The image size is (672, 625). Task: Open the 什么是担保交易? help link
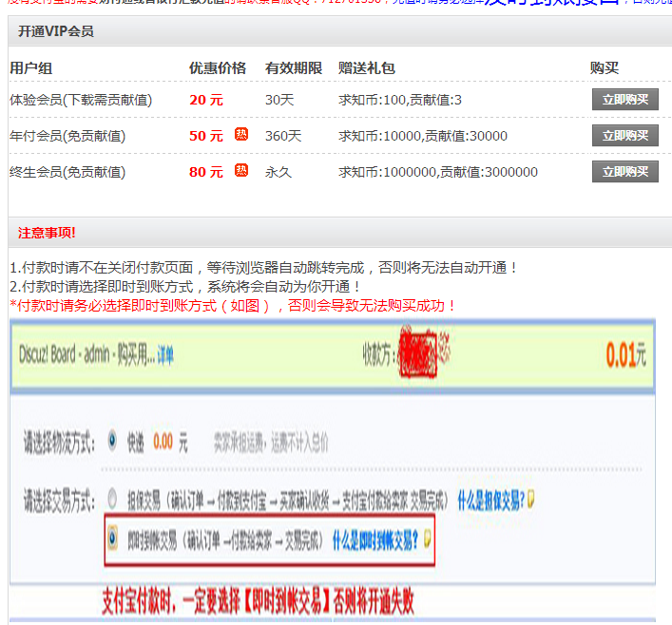tap(491, 501)
